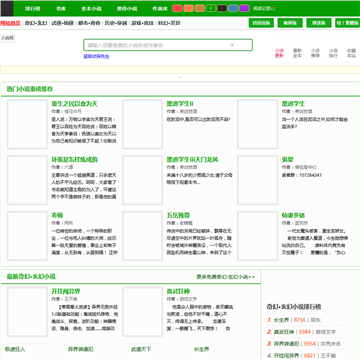Open the novel 黑道学生II
Image resolution: width=360 pixels, height=360 pixels.
pyautogui.click(x=180, y=104)
